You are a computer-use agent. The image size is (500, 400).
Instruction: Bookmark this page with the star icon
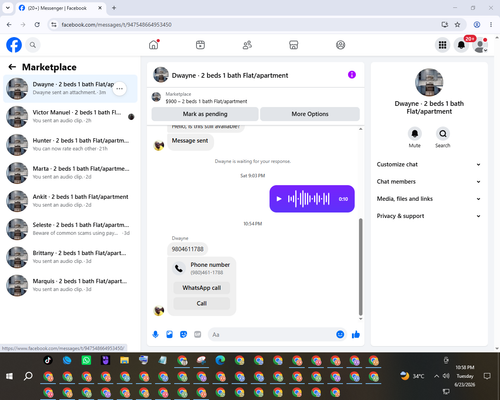coord(457,25)
